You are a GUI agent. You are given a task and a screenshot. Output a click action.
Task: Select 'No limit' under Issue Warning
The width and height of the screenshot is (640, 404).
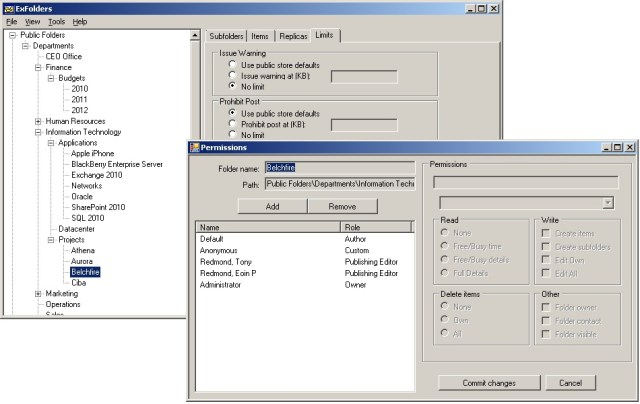(x=233, y=86)
